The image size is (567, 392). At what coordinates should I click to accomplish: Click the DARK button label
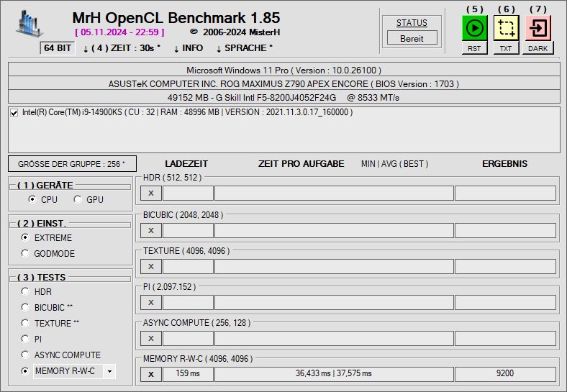537,48
